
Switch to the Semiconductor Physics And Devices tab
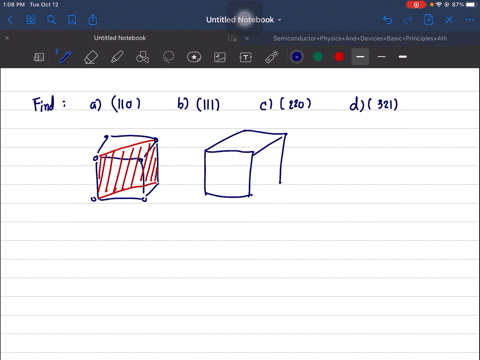pyautogui.click(x=360, y=38)
